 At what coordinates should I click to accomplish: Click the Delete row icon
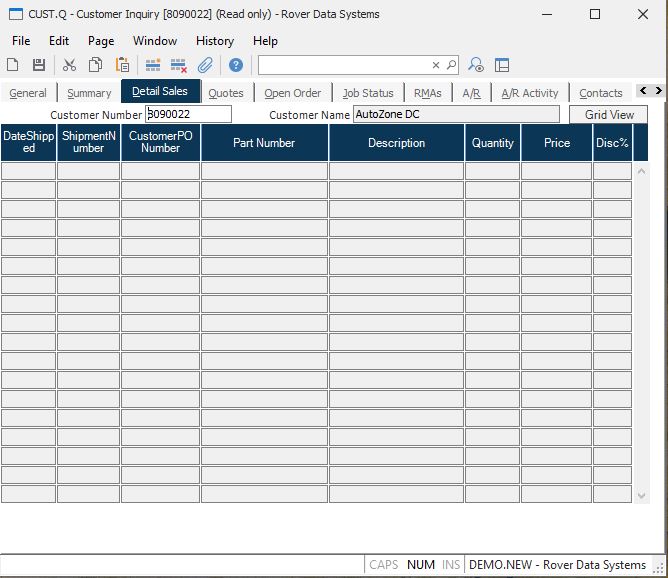[179, 65]
